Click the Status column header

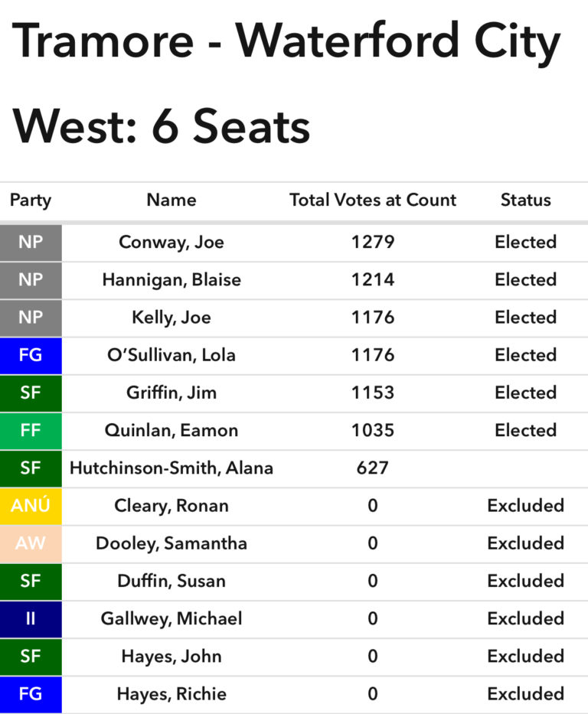525,201
